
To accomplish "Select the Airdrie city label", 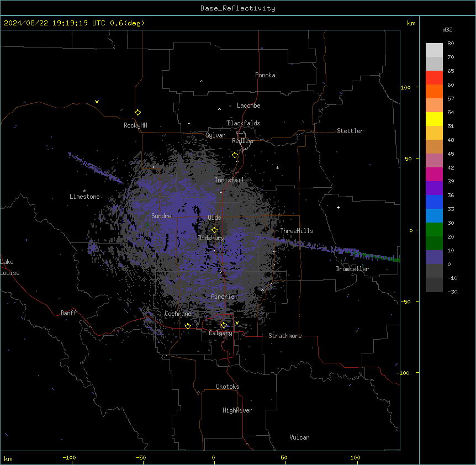I will [x=223, y=297].
